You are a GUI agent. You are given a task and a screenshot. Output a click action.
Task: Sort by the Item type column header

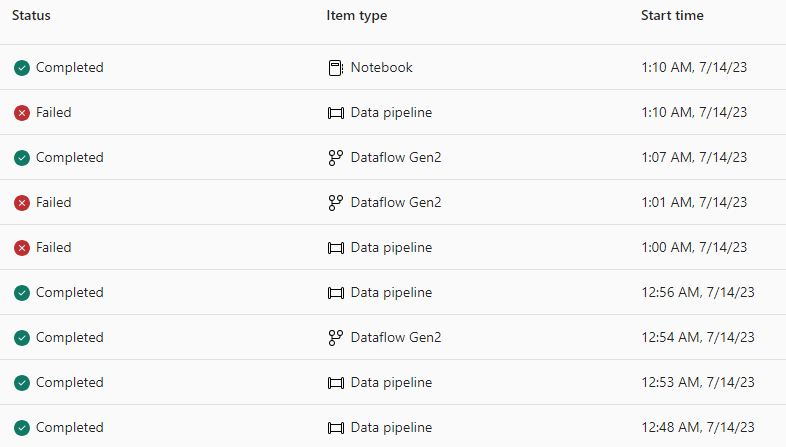356,16
